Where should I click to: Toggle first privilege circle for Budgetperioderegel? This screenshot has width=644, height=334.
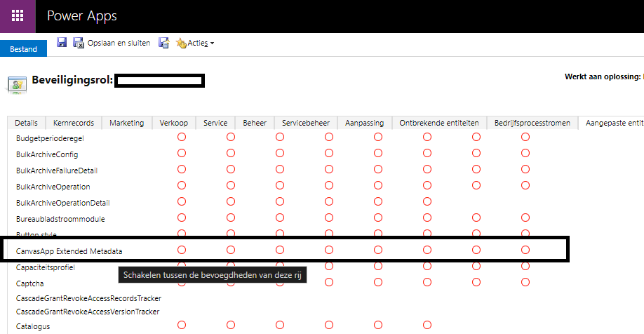click(x=182, y=138)
